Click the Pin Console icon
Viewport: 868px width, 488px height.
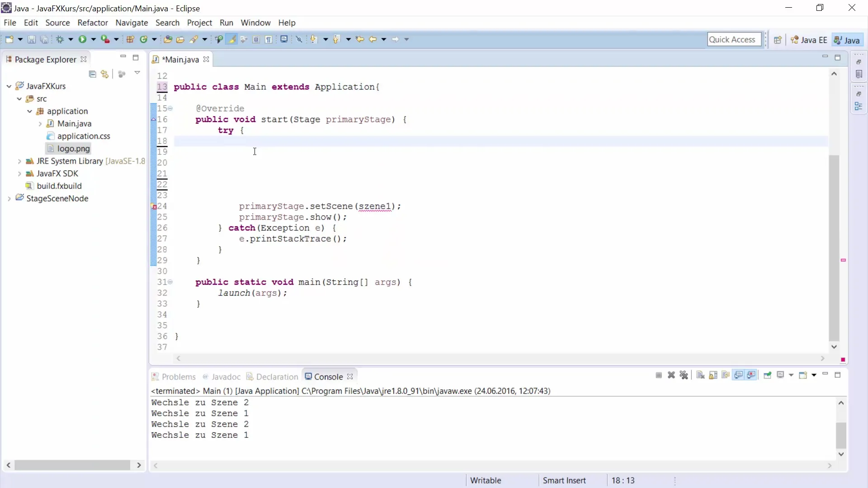767,375
